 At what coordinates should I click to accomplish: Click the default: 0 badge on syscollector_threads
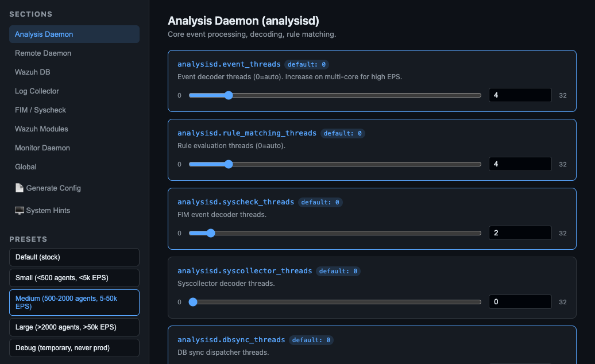(x=338, y=271)
